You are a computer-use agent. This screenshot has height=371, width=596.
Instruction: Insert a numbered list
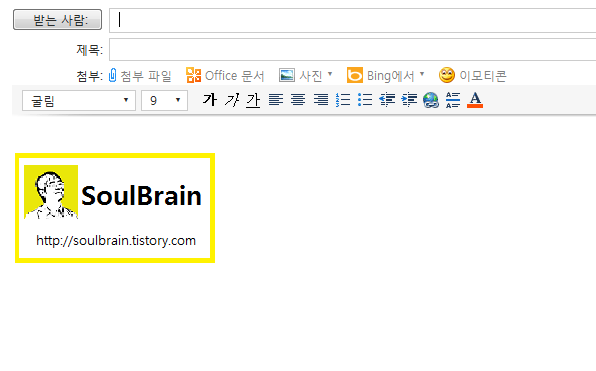point(343,100)
